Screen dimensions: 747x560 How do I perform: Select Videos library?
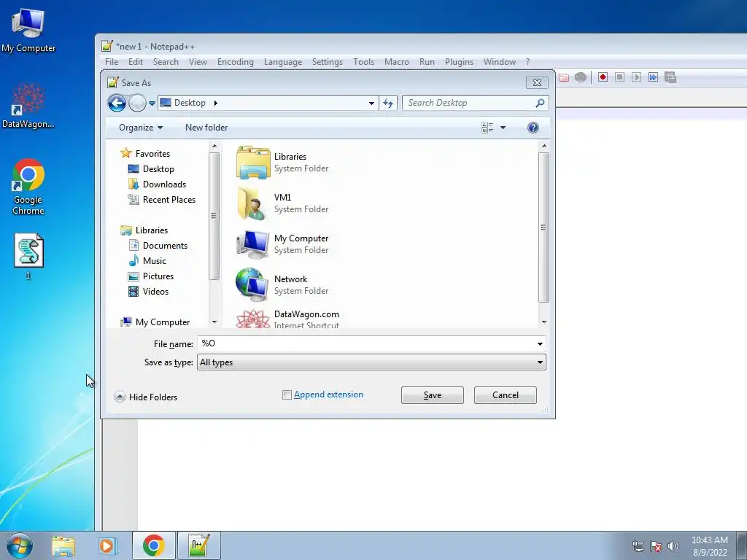point(149,292)
